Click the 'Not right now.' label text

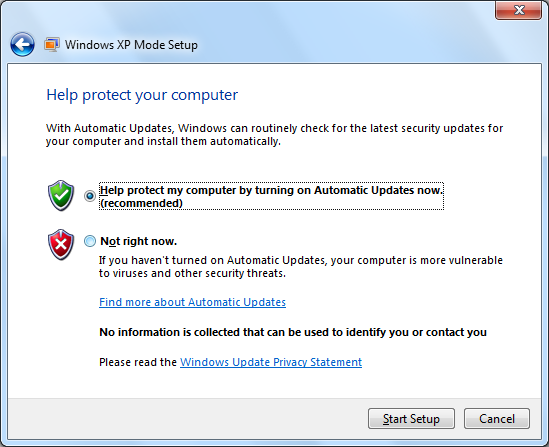(139, 241)
